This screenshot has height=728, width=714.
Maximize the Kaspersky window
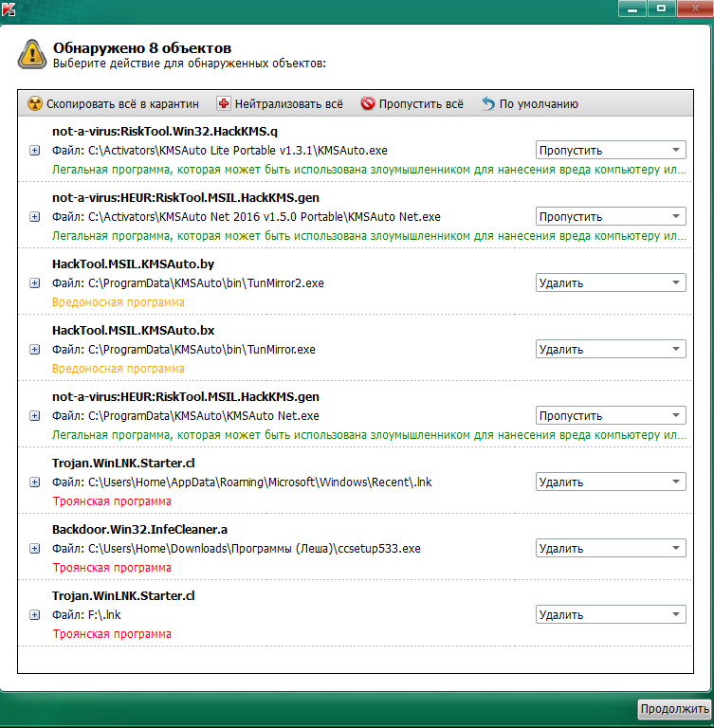(662, 9)
